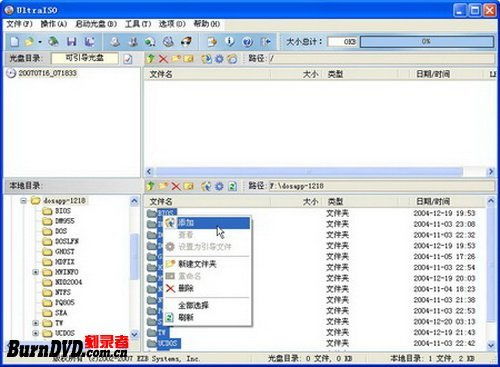
Task: Click the Add files toolbar icon
Action: tap(212, 42)
